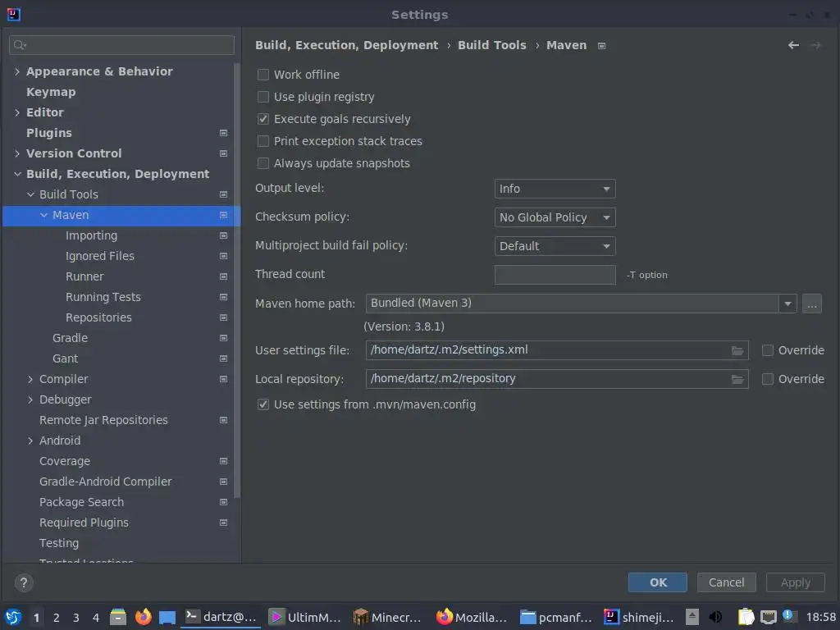Open the Checksum policy dropdown
840x630 pixels.
pyautogui.click(x=555, y=217)
